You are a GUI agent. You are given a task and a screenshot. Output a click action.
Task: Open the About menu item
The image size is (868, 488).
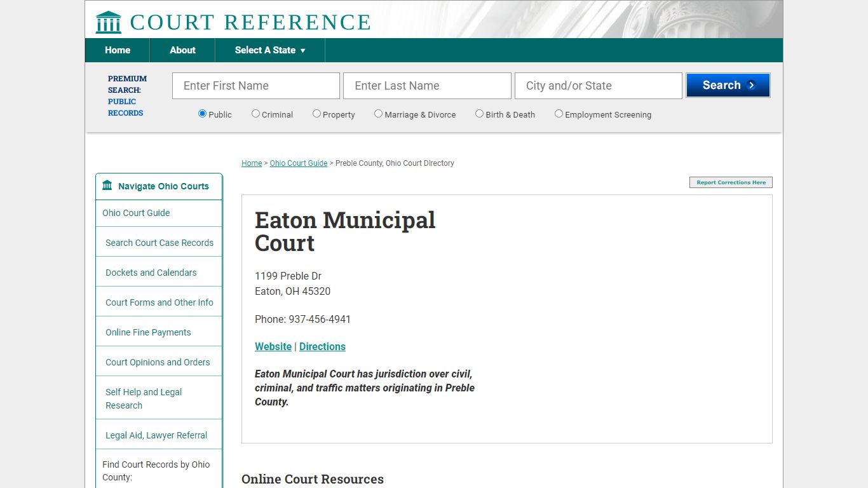pos(182,50)
